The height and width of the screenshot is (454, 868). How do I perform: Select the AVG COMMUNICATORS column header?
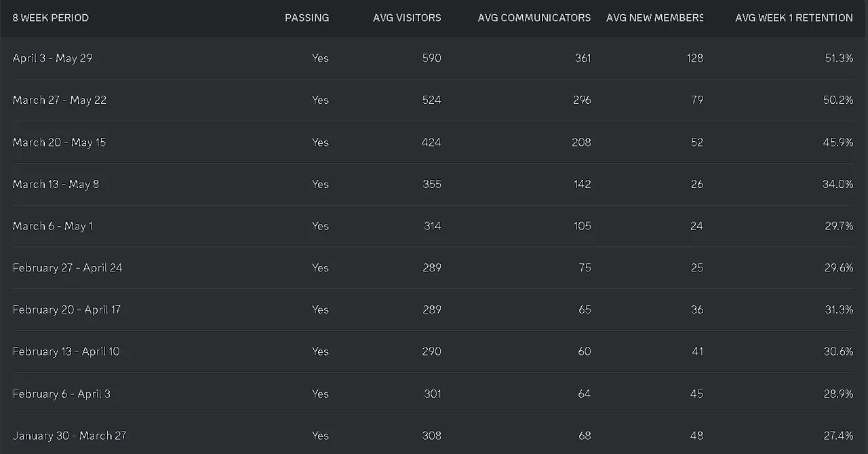[534, 18]
